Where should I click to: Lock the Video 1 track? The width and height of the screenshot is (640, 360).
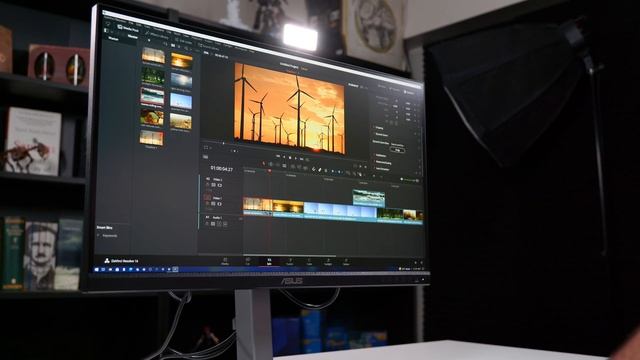pyautogui.click(x=207, y=203)
